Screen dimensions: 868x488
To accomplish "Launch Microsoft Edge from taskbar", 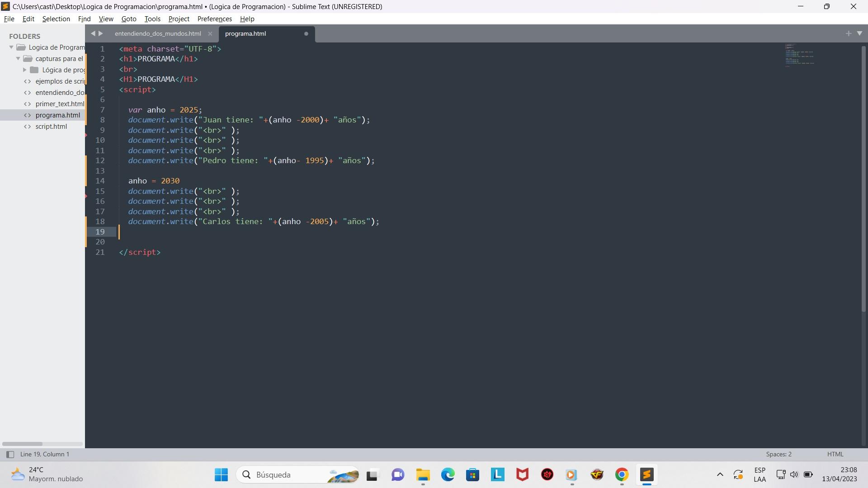I will tap(448, 475).
